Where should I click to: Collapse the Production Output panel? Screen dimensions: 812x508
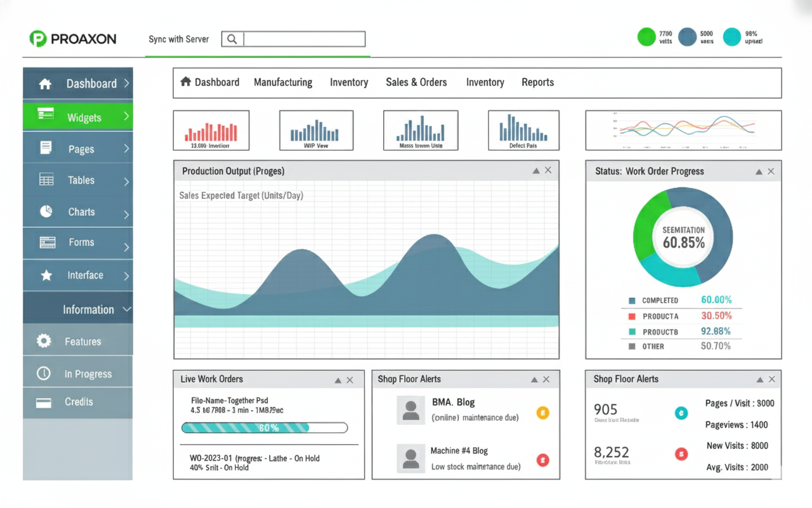click(x=536, y=171)
